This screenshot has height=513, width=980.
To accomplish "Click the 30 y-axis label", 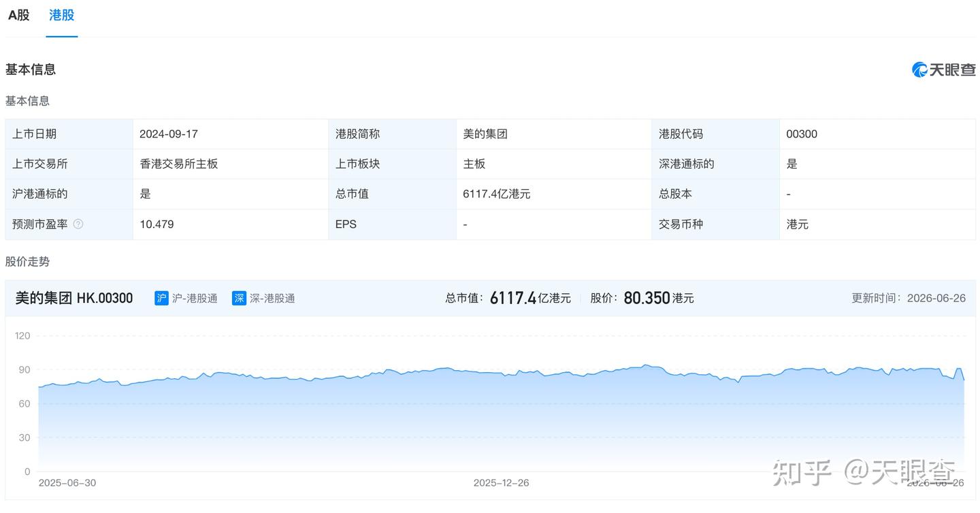I will 25,437.
